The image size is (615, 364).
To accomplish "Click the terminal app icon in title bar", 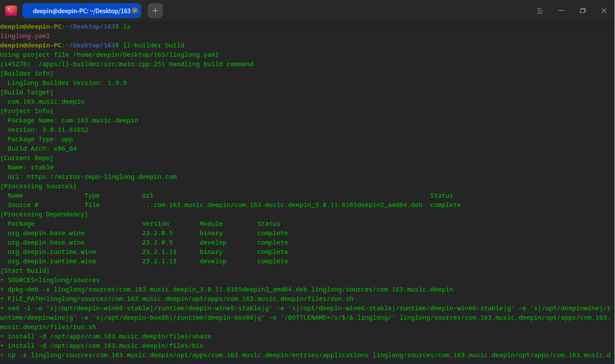I will (x=11, y=11).
